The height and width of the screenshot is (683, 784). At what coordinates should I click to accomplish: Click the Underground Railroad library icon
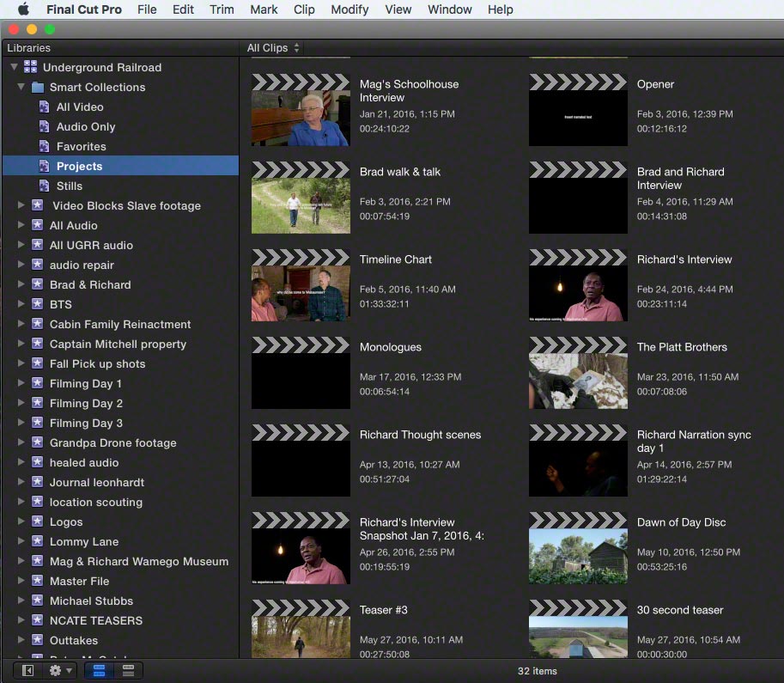coord(31,67)
